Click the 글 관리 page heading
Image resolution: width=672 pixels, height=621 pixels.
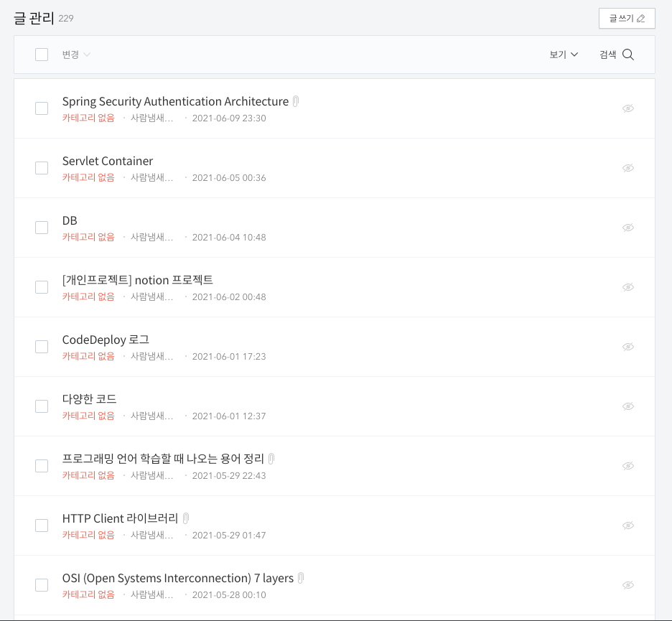click(34, 19)
